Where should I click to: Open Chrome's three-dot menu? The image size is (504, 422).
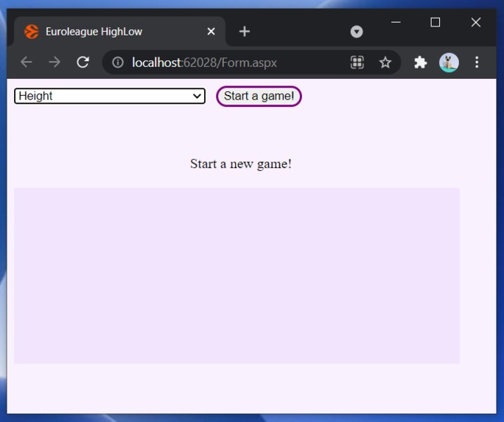point(477,63)
